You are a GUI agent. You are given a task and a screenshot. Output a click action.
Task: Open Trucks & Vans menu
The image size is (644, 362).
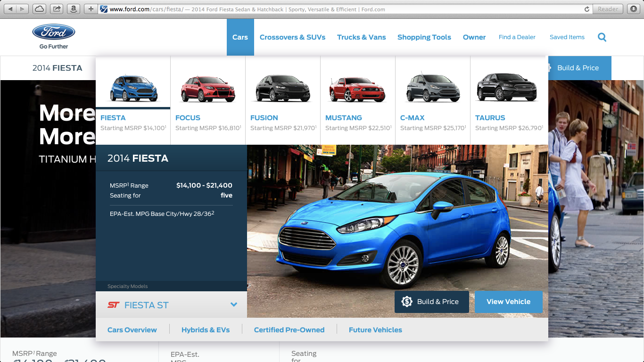point(361,37)
